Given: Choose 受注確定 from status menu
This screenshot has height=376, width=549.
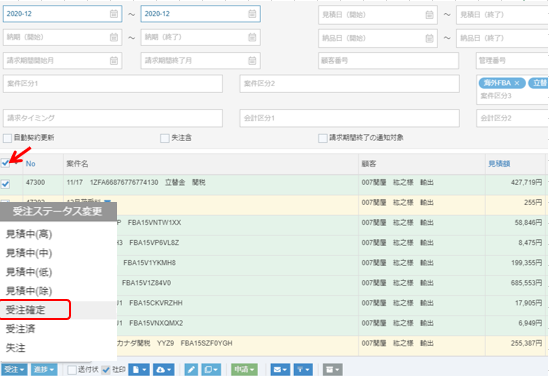Looking at the screenshot, I should (x=58, y=310).
